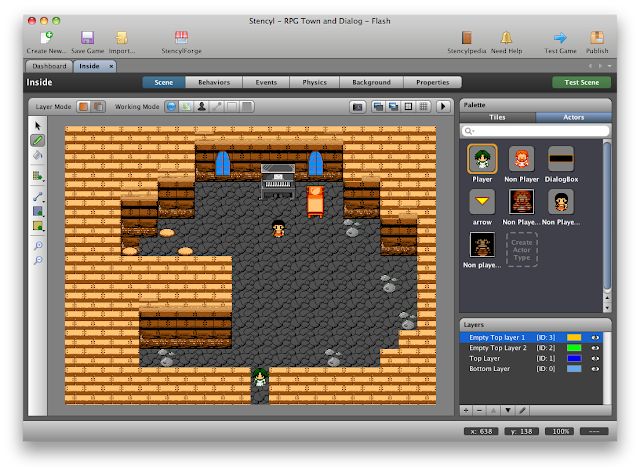The width and height of the screenshot is (640, 473).
Task: Zoom in with the plus magnifier
Action: tap(38, 246)
